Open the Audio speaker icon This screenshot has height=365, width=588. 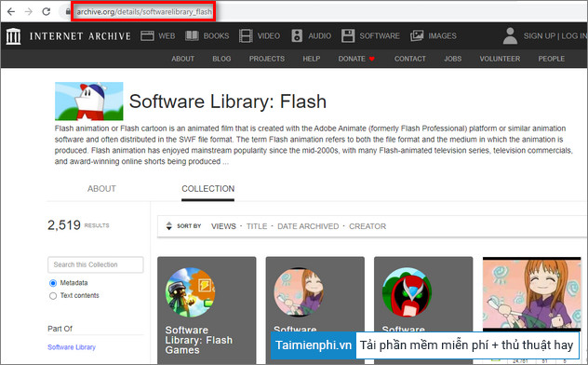(x=297, y=36)
